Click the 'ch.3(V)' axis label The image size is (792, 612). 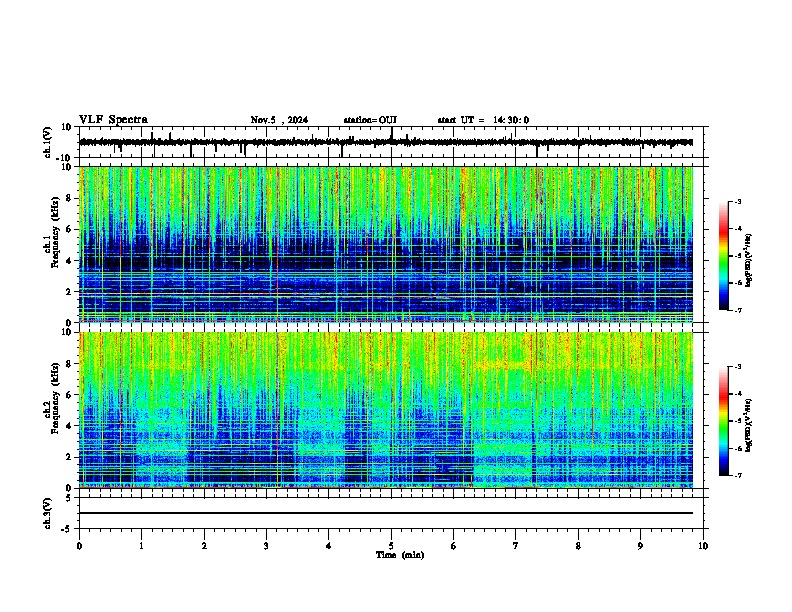point(48,513)
